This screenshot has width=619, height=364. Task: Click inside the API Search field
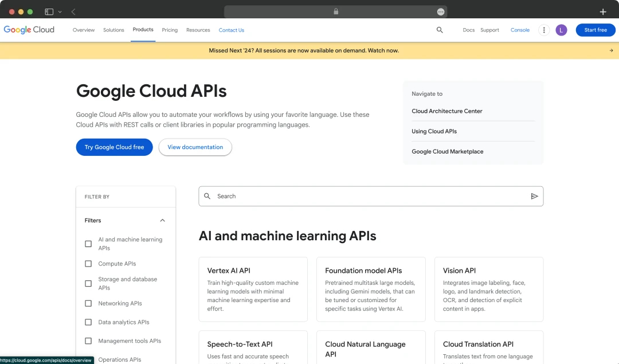pyautogui.click(x=344, y=196)
